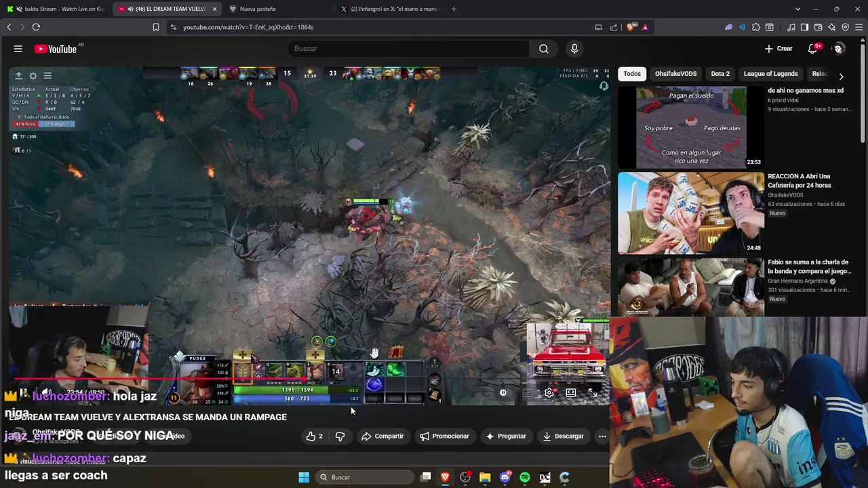This screenshot has height=488, width=868.
Task: Select the OhsifakeVODS filter chip
Action: [675, 74]
